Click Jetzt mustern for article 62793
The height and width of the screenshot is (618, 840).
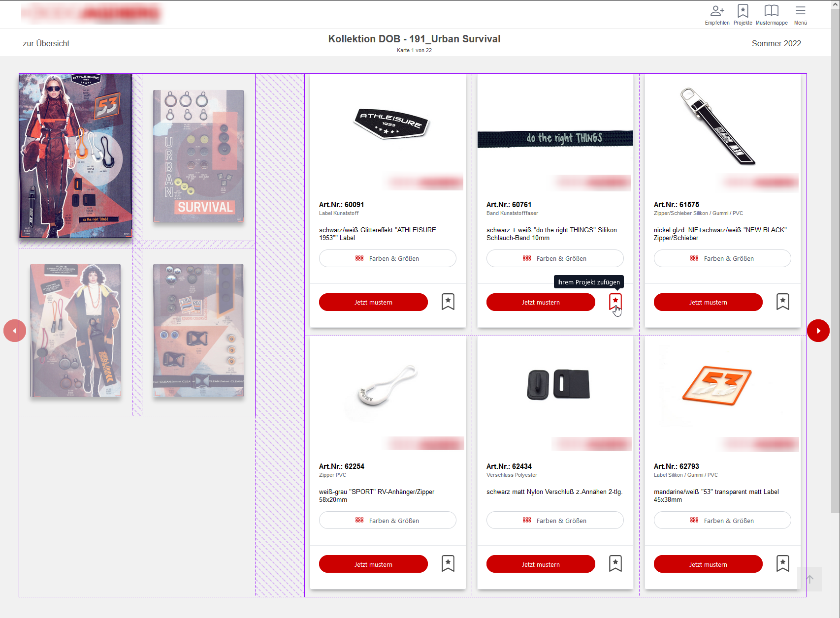(x=708, y=564)
